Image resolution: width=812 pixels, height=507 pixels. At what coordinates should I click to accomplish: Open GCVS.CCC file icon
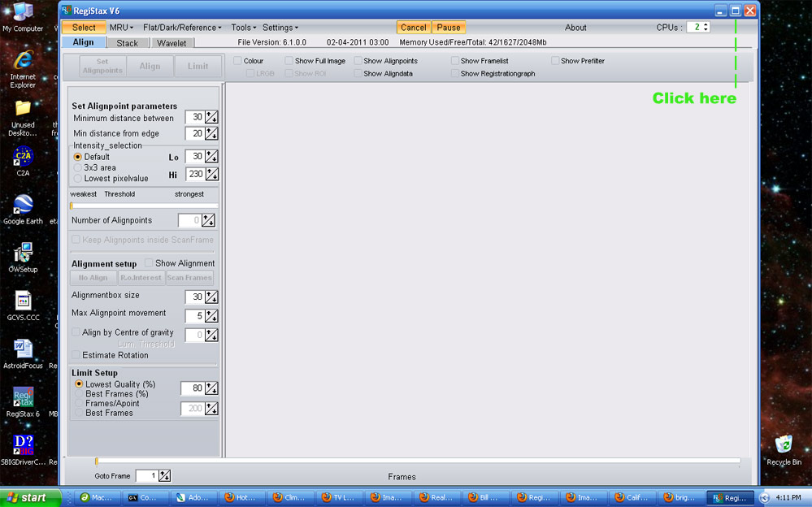[23, 305]
